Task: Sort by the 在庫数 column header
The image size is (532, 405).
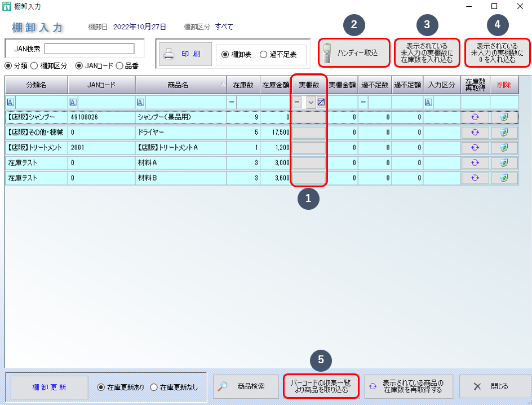Action: [x=242, y=85]
